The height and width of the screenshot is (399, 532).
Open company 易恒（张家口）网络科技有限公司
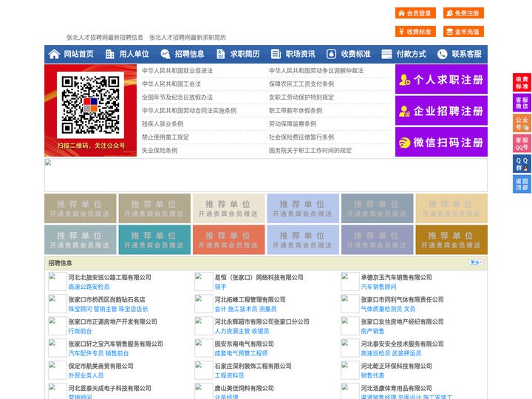click(259, 277)
